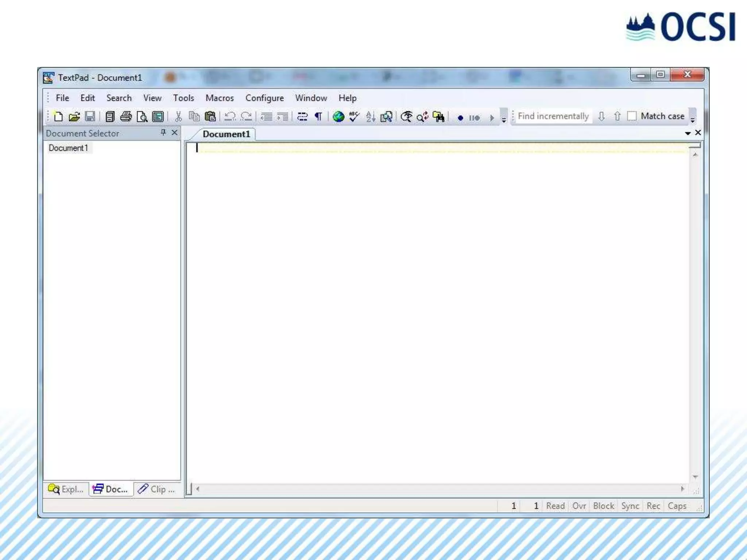Click the Sort A-Z icon
Viewport: 747px width, 560px height.
point(370,117)
